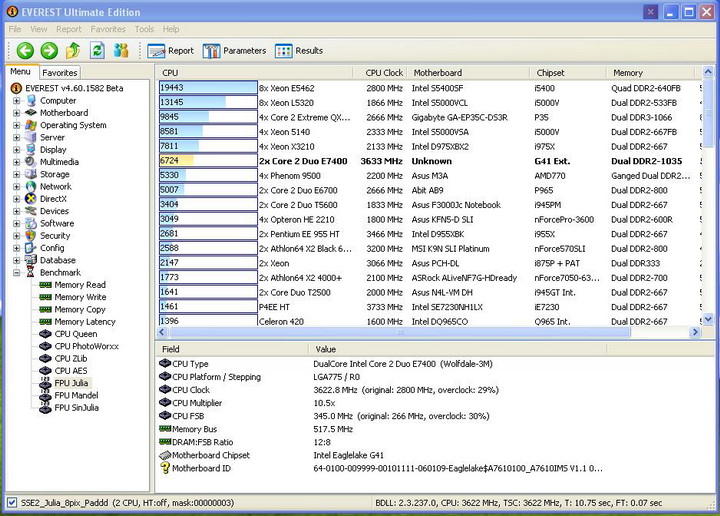Toggle the SSE2_Julia_8pix_Paddd status checkbox

tap(12, 503)
